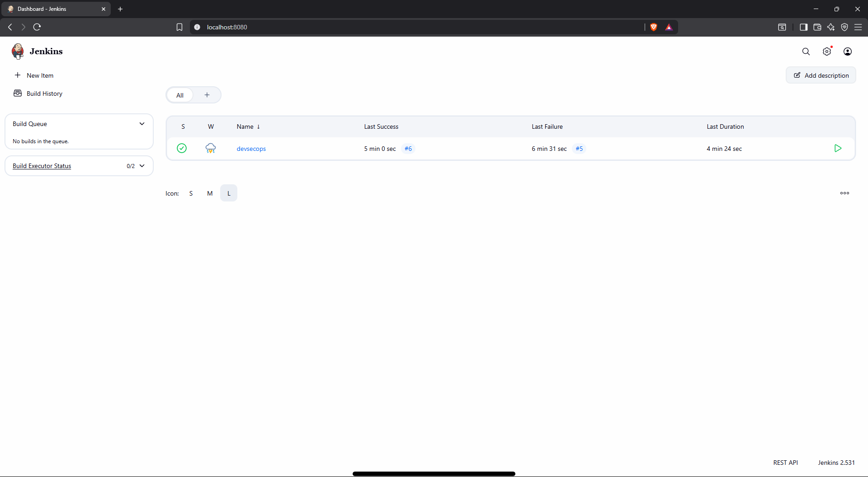Screen dimensions: 868x477
Task: Set icon size to Small
Action: (191, 193)
